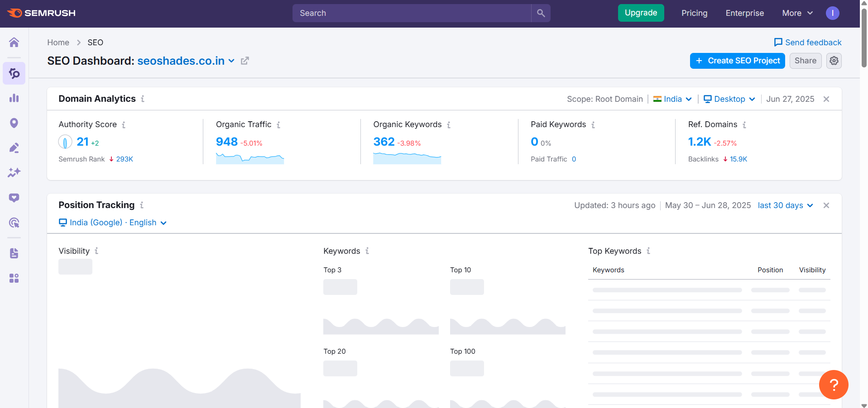Close the Domain Analytics widget
This screenshot has width=868, height=408.
pos(826,99)
